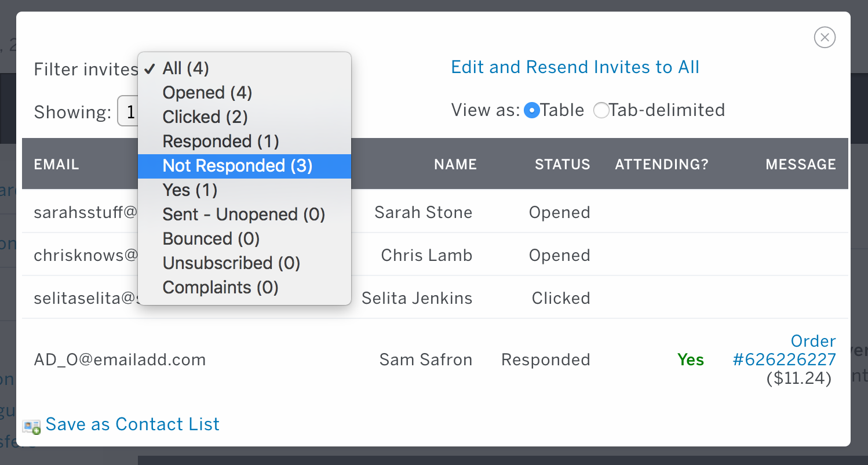Choose Responded (1) filter option

click(x=245, y=141)
